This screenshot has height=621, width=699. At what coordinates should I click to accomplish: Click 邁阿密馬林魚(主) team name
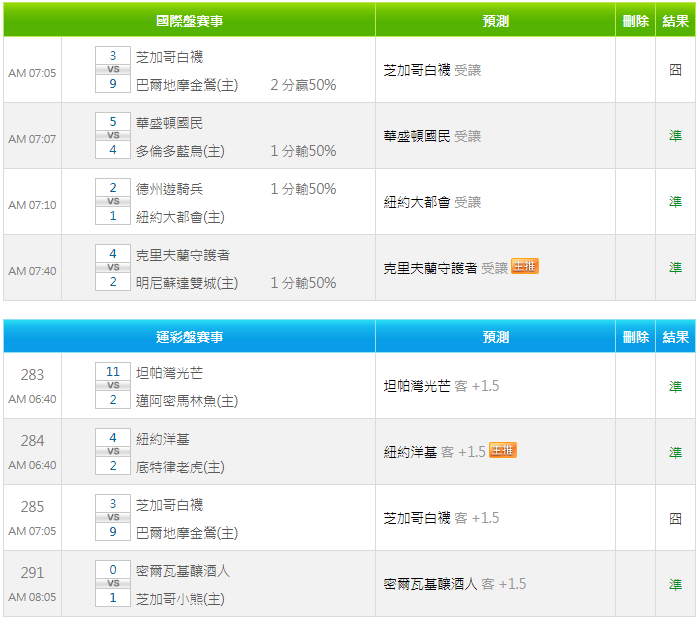click(187, 401)
